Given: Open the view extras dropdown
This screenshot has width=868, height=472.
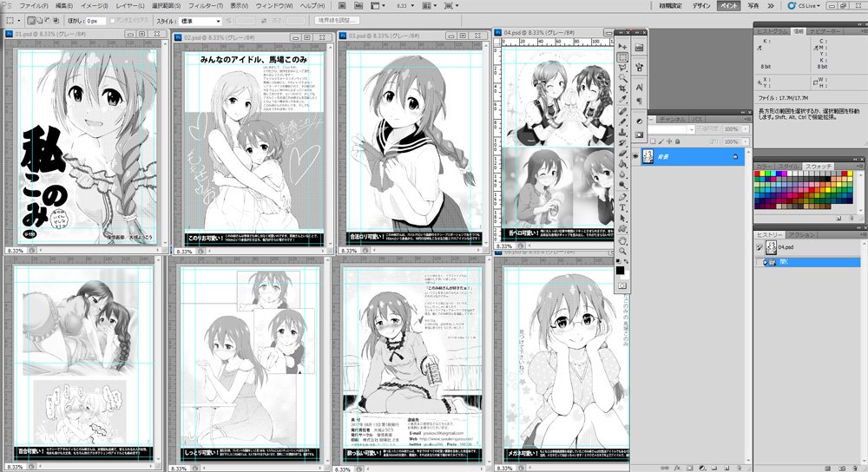Looking at the screenshot, I should tap(378, 5).
